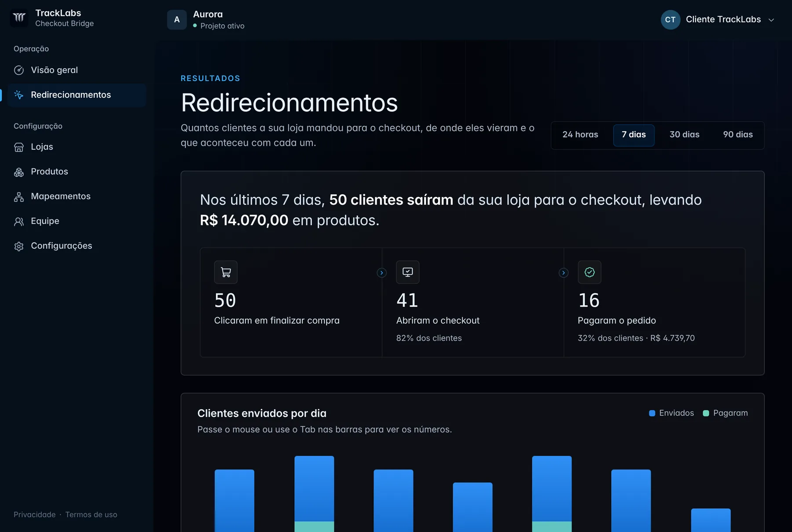Viewport: 792px width, 532px height.
Task: Open Redirecionamentos menu item
Action: coord(77,95)
